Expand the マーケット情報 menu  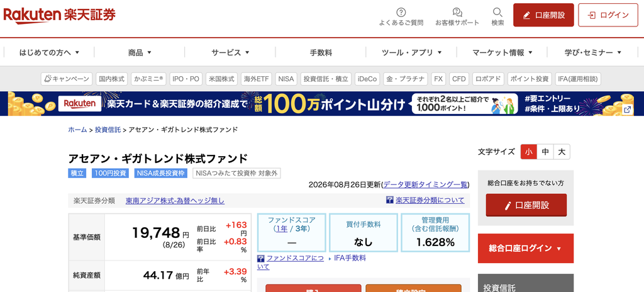pyautogui.click(x=502, y=52)
